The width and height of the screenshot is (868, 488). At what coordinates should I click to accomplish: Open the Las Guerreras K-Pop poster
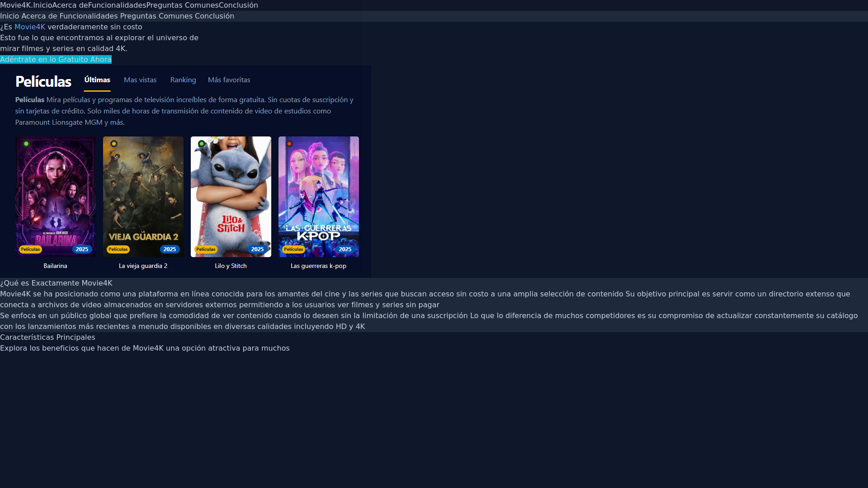(319, 197)
